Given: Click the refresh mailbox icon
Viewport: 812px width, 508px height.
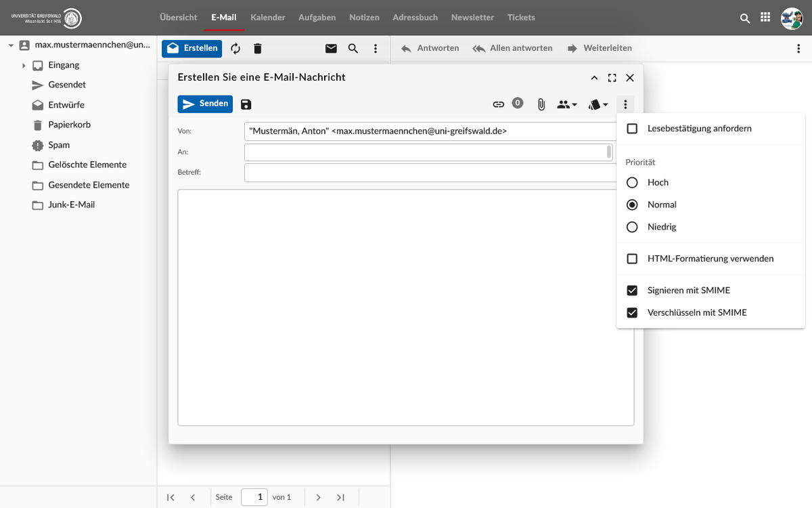Looking at the screenshot, I should click(x=235, y=49).
